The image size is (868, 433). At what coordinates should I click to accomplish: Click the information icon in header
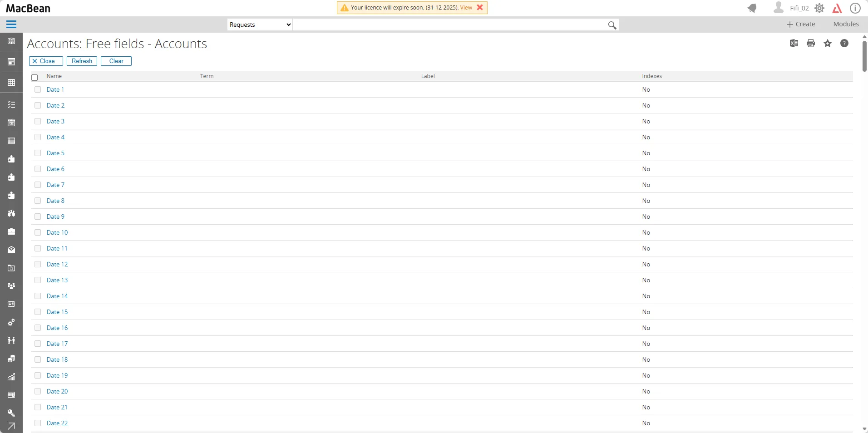pos(855,8)
